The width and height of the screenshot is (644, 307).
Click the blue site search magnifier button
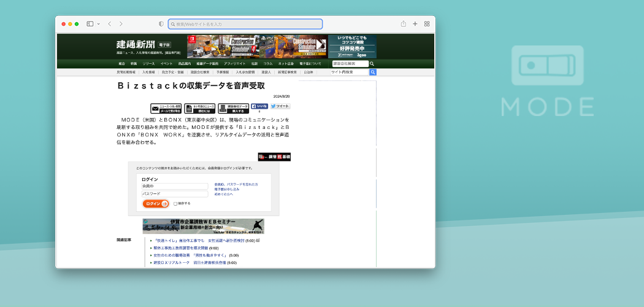coord(373,72)
